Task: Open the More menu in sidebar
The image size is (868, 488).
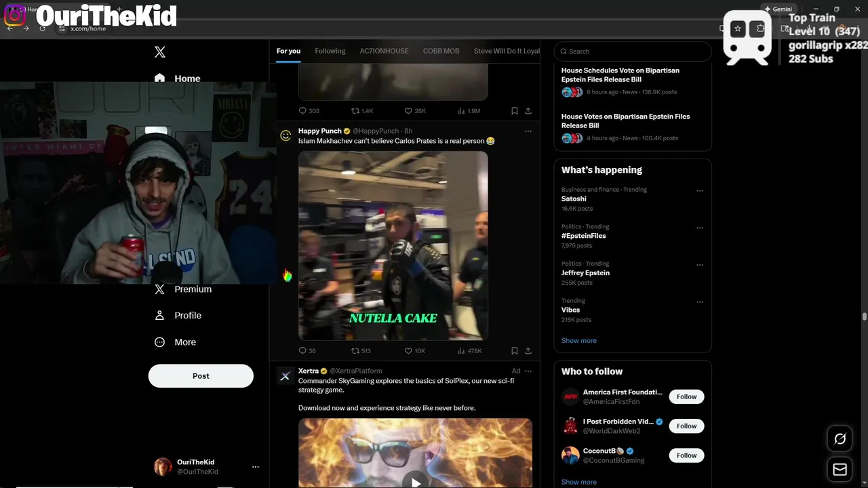Action: pos(175,342)
